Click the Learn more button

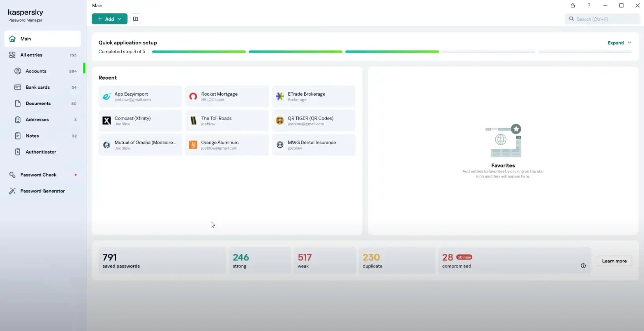tap(614, 261)
